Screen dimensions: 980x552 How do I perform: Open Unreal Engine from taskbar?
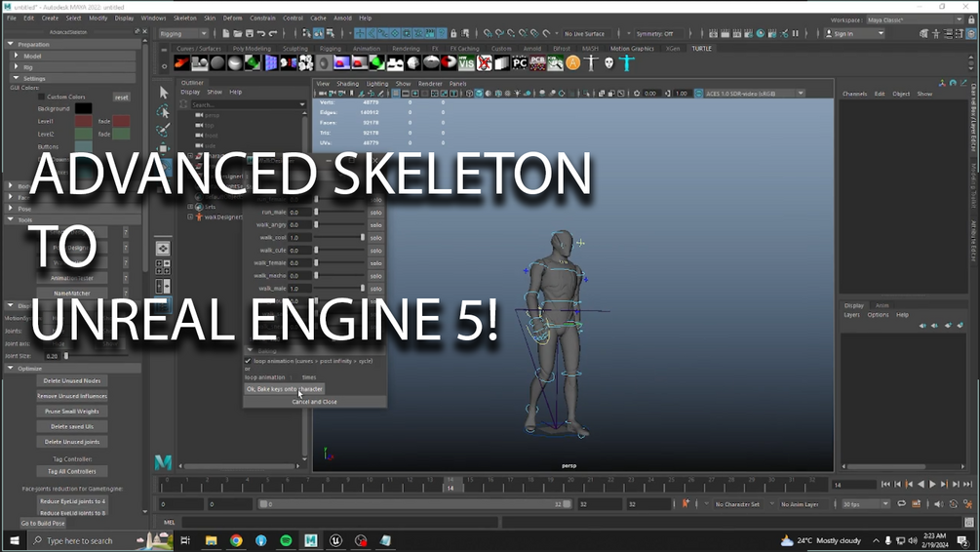(x=335, y=540)
